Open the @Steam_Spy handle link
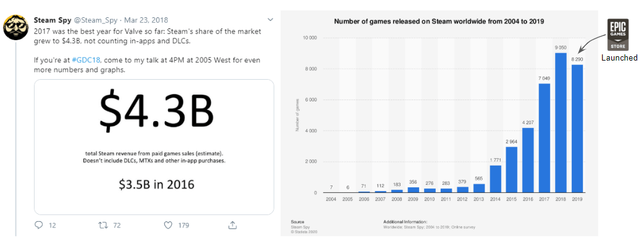This screenshot has height=246, width=644. pos(96,20)
